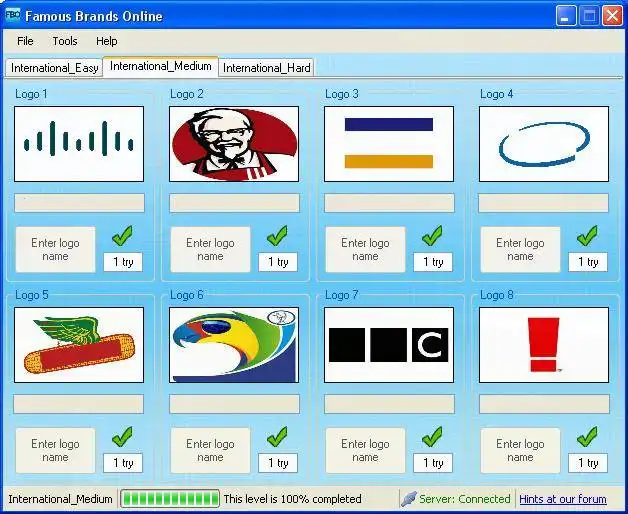The height and width of the screenshot is (514, 628).
Task: Click the green checkmark for Logo 2
Action: click(x=278, y=236)
